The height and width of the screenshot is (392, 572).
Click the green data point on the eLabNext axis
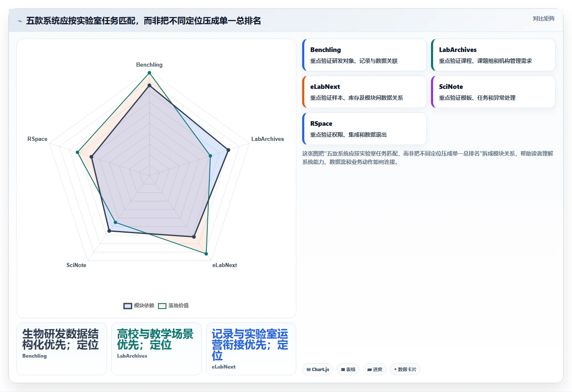click(206, 254)
